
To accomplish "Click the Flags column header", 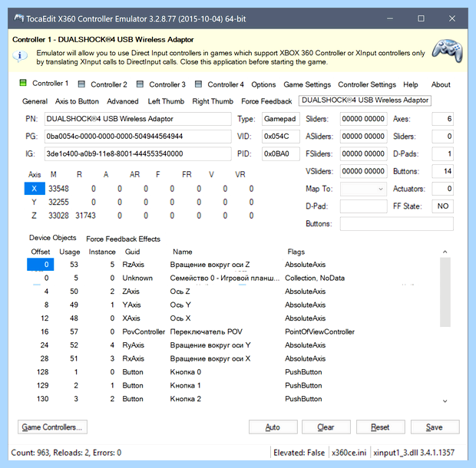I will tap(296, 252).
